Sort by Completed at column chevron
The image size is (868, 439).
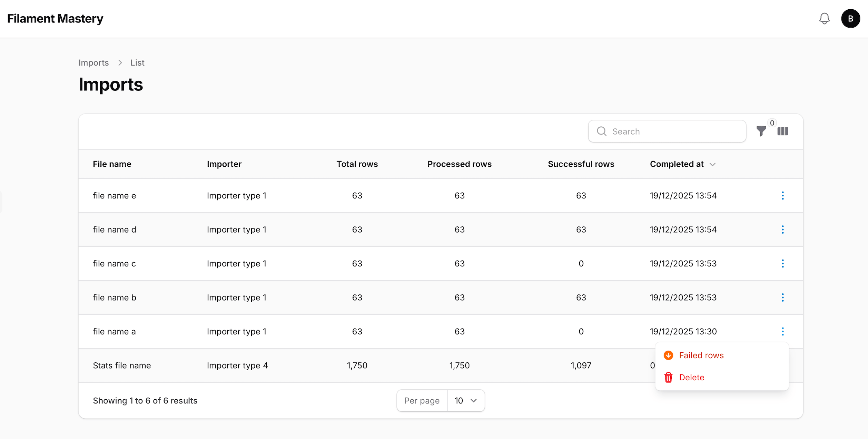click(x=712, y=165)
